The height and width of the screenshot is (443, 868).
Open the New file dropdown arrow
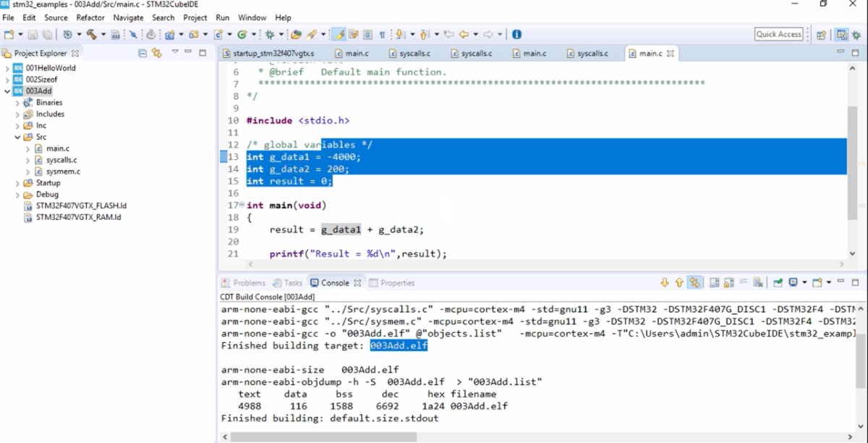[20, 34]
